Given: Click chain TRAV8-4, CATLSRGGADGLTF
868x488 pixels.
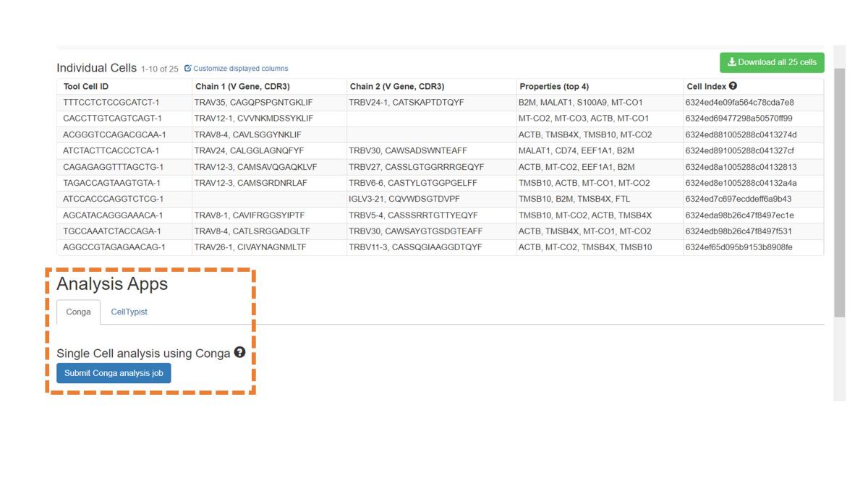Looking at the screenshot, I should (x=252, y=231).
